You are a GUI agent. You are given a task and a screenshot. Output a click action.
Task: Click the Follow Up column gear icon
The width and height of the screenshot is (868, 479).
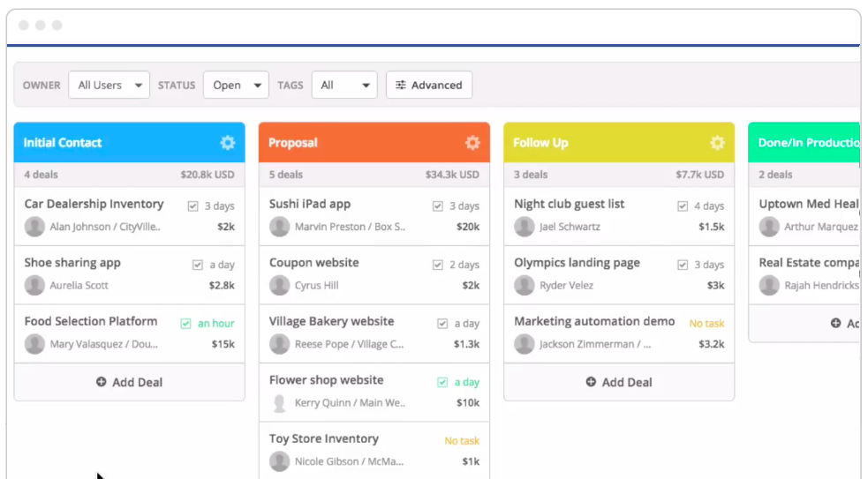click(x=717, y=143)
